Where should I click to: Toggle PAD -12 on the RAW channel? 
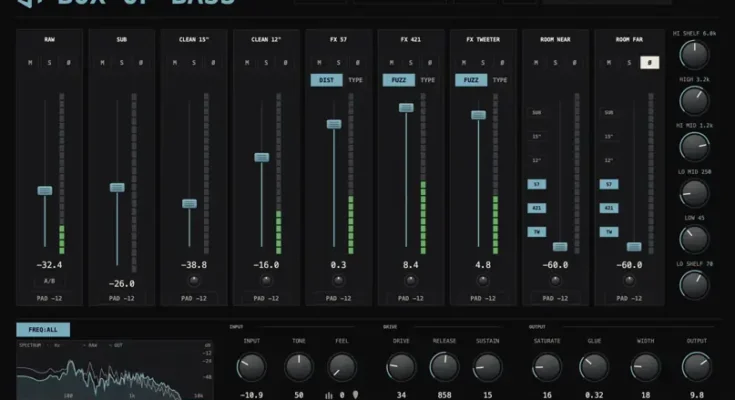click(x=49, y=298)
